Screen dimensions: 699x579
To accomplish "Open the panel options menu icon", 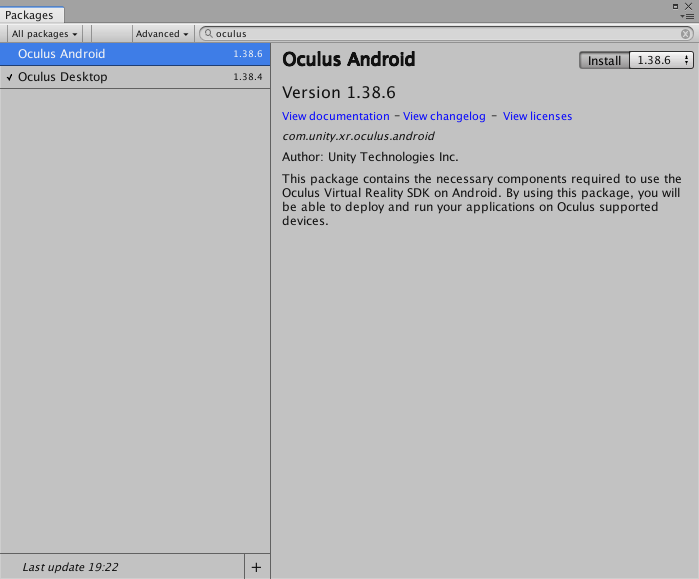I will click(687, 16).
